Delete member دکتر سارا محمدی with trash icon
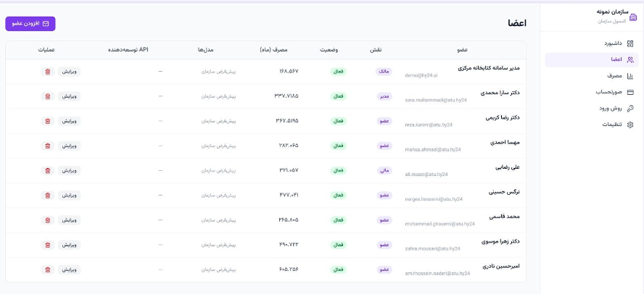 [48, 96]
